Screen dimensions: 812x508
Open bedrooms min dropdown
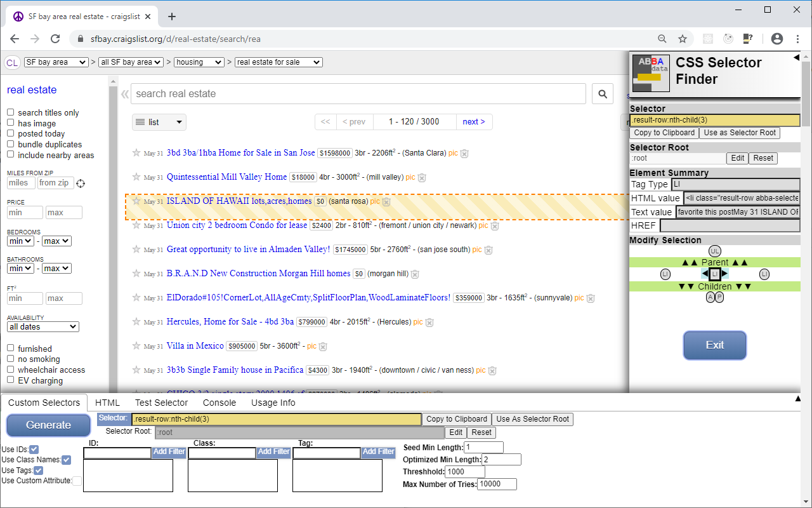pos(20,241)
